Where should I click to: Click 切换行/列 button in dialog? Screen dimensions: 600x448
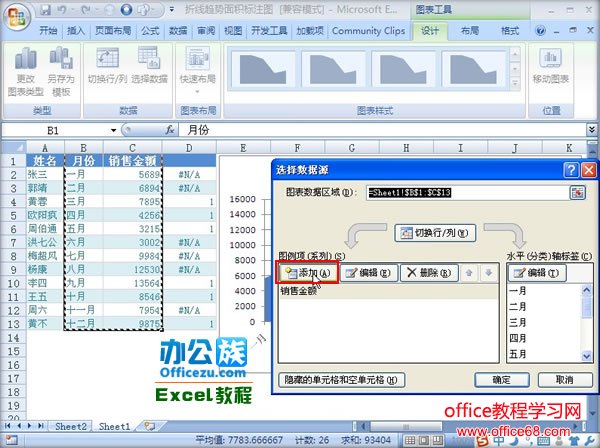coord(435,233)
